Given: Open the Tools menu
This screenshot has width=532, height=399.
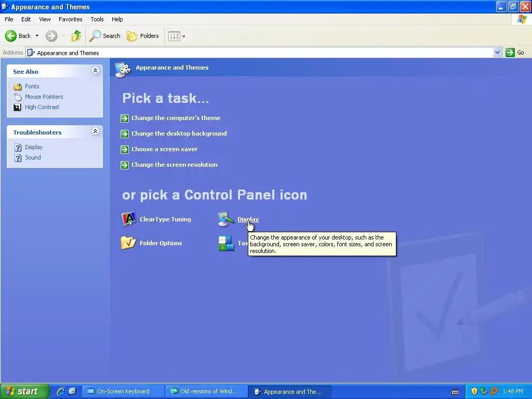Looking at the screenshot, I should tap(97, 19).
